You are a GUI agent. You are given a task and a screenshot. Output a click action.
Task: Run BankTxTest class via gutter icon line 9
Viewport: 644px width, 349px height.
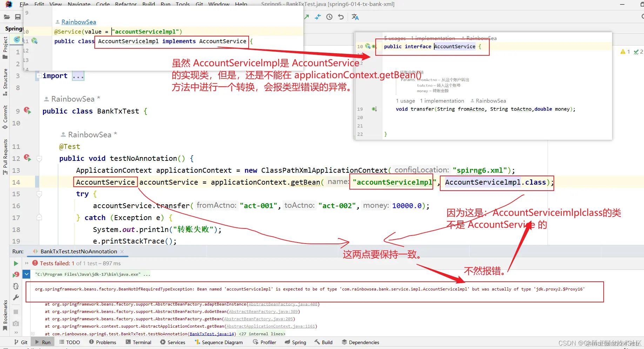point(27,111)
